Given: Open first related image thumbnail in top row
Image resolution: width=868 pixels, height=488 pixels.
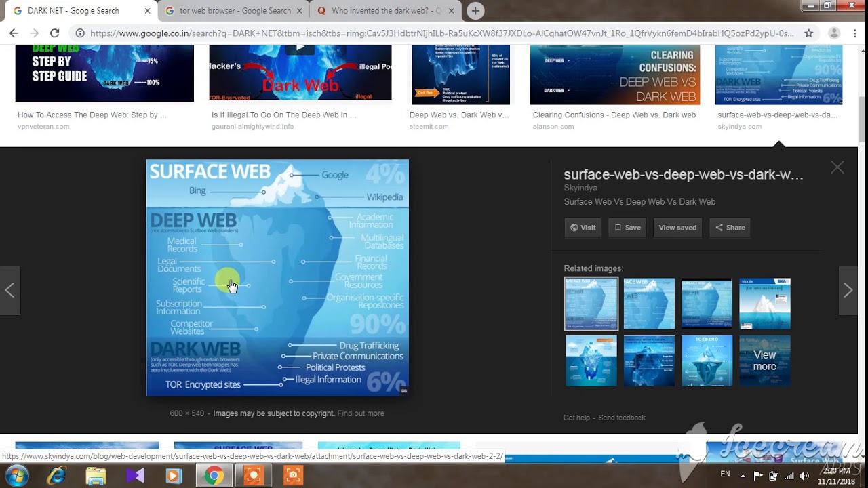Looking at the screenshot, I should pos(591,304).
